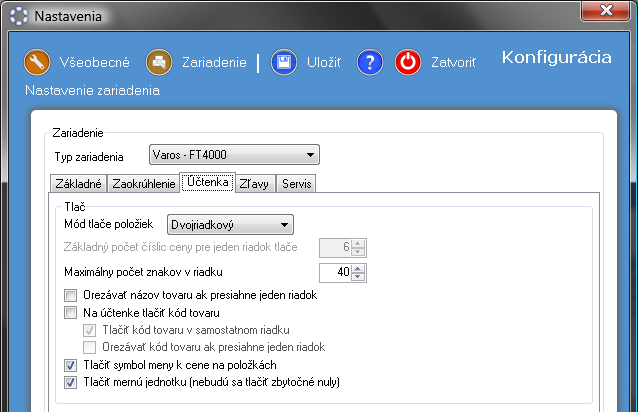Increase Maximálny počet znakov v riadku

(x=358, y=268)
